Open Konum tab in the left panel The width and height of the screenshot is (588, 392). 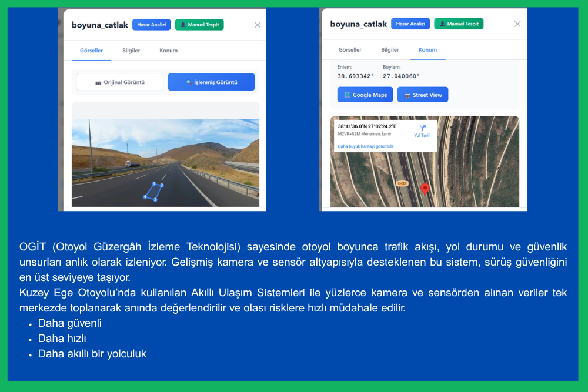(x=168, y=51)
